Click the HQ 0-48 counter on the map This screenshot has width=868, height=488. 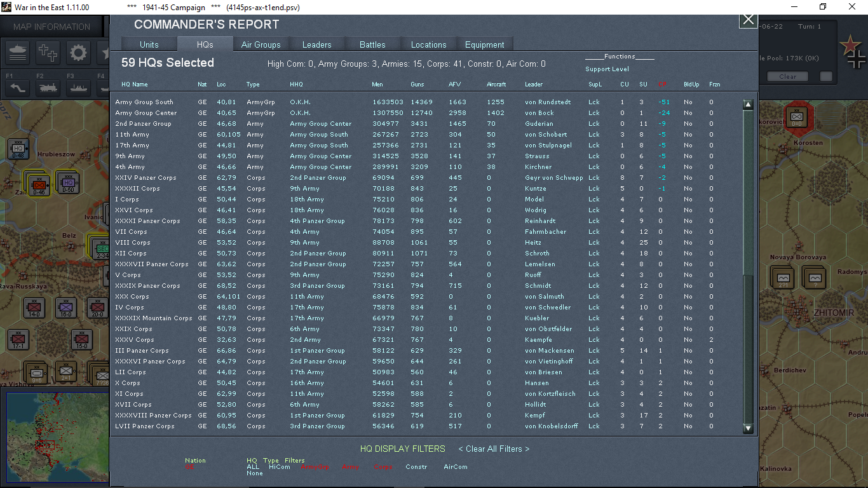point(18,150)
